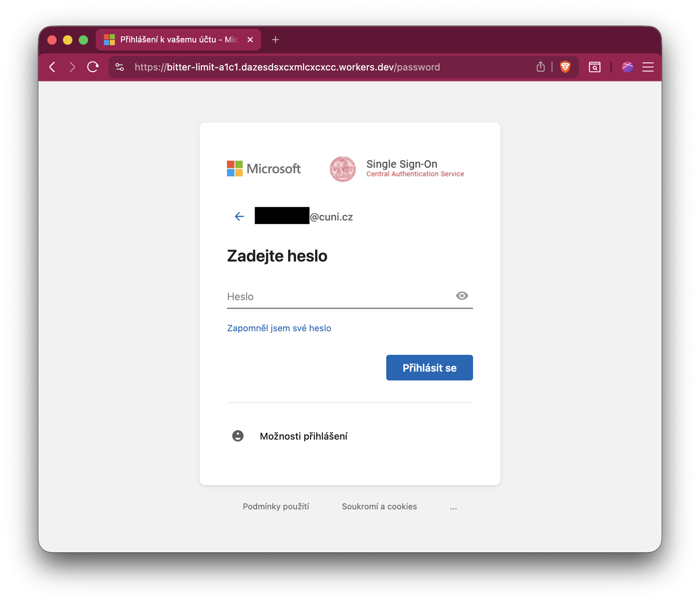Open Soukromí a cookies link
The image size is (700, 603).
[x=379, y=507]
